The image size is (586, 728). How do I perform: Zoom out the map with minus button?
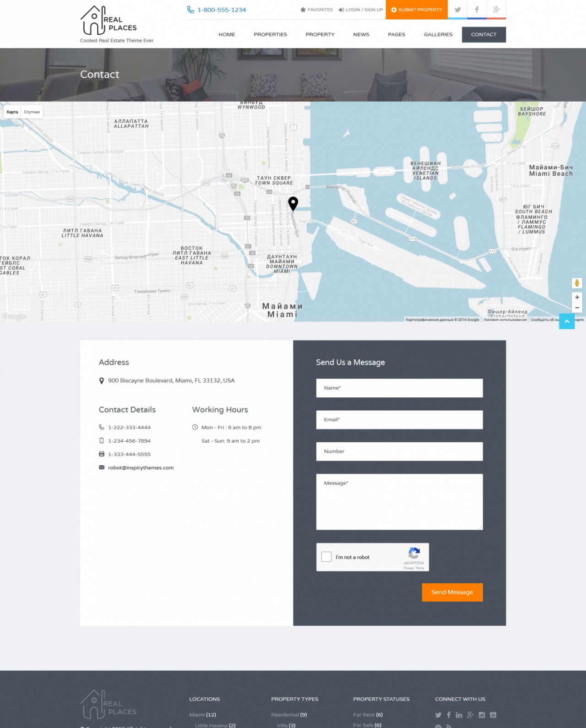577,308
